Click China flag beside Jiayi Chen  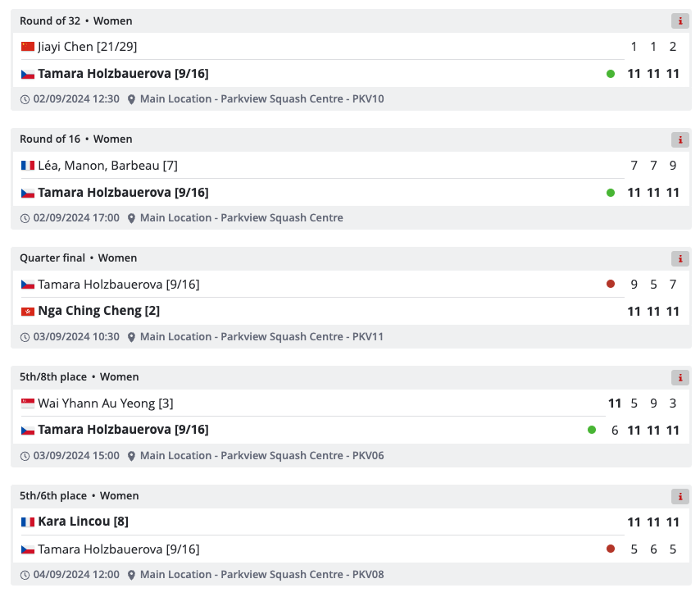tap(28, 47)
